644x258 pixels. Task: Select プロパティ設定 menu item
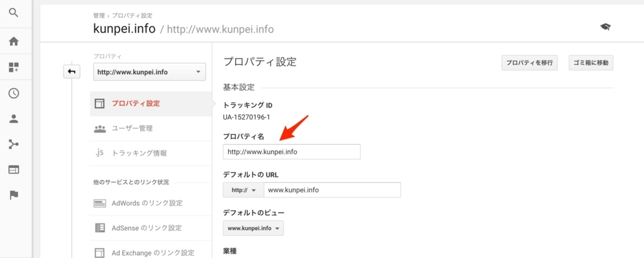(x=151, y=104)
